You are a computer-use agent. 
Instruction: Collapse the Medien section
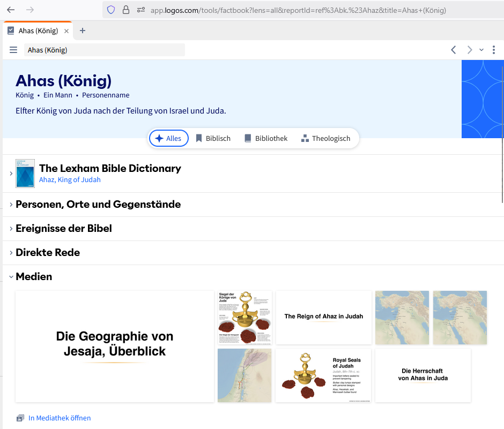pyautogui.click(x=11, y=276)
